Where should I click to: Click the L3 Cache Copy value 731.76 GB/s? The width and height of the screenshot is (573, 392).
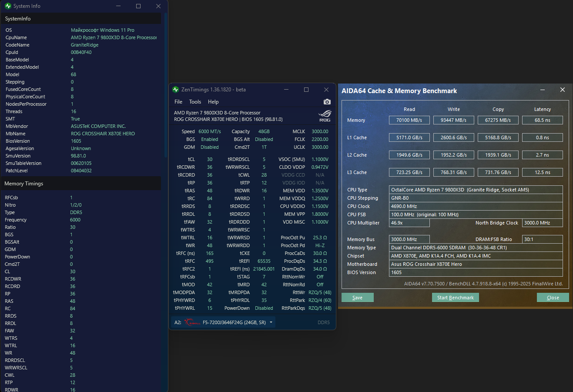498,172
